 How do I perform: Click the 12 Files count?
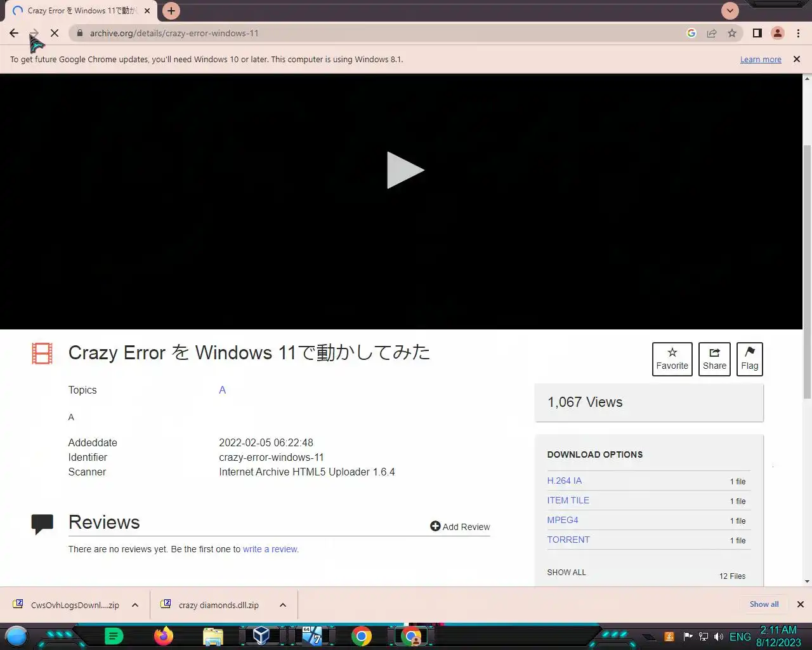click(x=732, y=576)
